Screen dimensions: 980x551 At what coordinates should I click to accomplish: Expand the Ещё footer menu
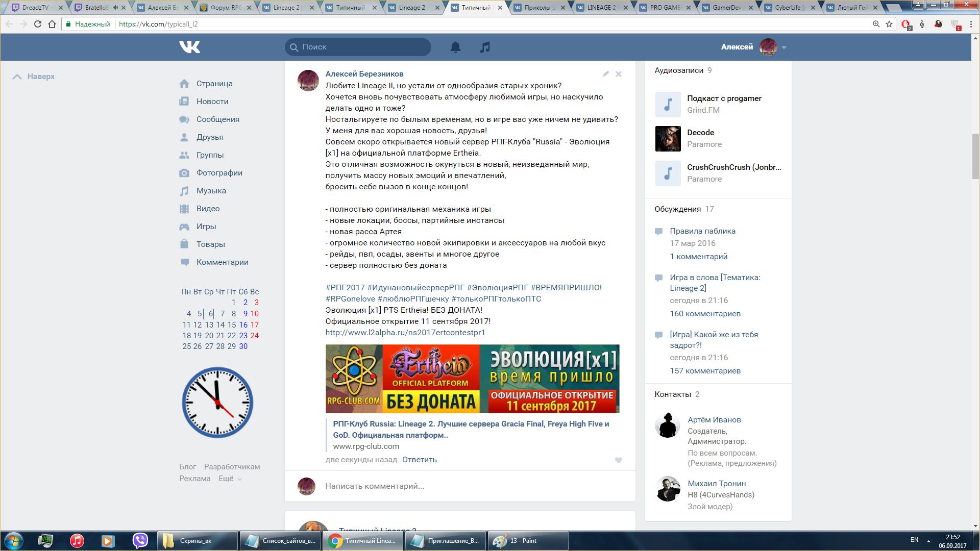click(230, 479)
